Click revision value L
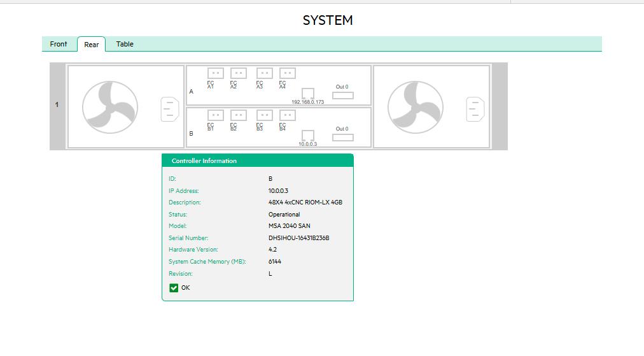Image resolution: width=644 pixels, height=356 pixels. point(270,273)
